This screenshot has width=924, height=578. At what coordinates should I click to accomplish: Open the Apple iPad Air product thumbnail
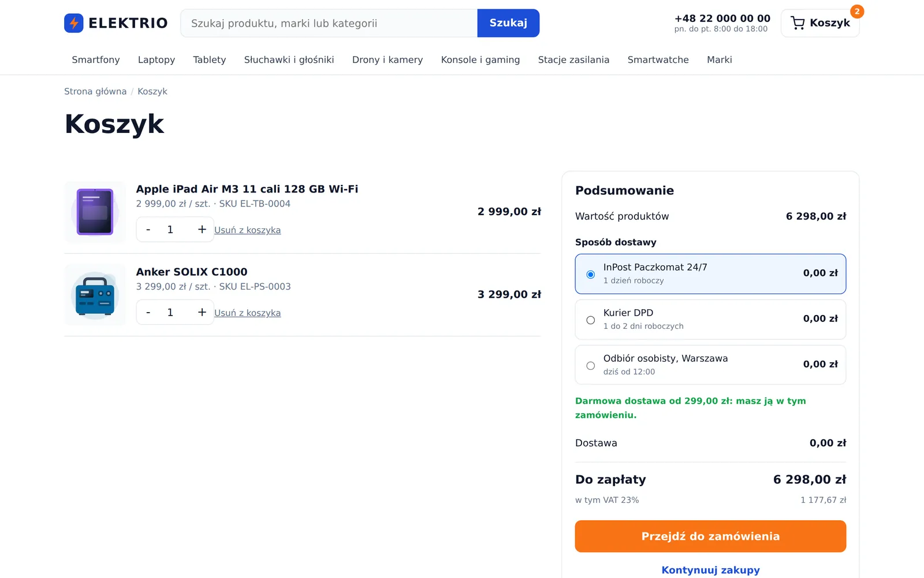(x=95, y=212)
